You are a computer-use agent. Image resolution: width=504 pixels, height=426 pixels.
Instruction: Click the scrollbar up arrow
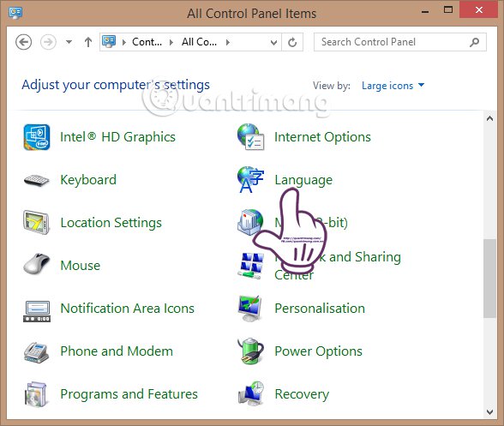pos(490,118)
